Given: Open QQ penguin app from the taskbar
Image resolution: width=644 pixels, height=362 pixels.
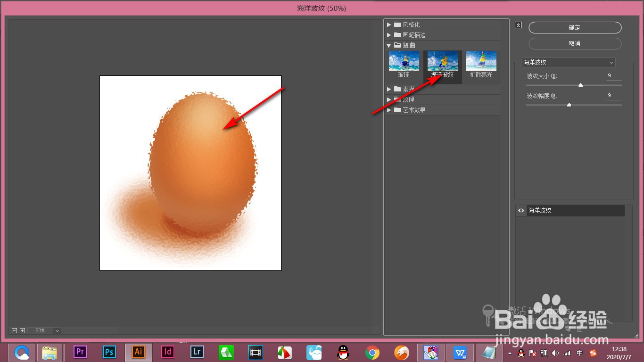Looking at the screenshot, I should (343, 352).
